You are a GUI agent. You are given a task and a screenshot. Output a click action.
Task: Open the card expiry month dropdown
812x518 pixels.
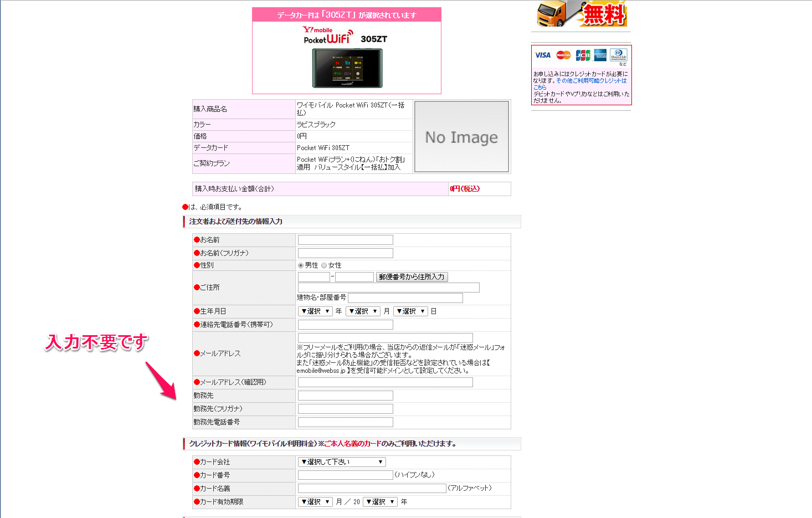(315, 502)
